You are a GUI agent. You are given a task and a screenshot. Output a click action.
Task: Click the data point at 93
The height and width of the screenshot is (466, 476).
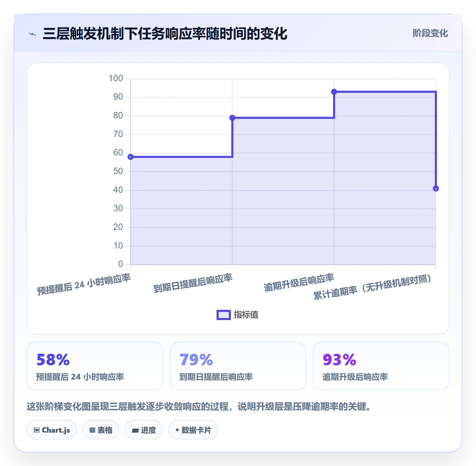[x=334, y=92]
